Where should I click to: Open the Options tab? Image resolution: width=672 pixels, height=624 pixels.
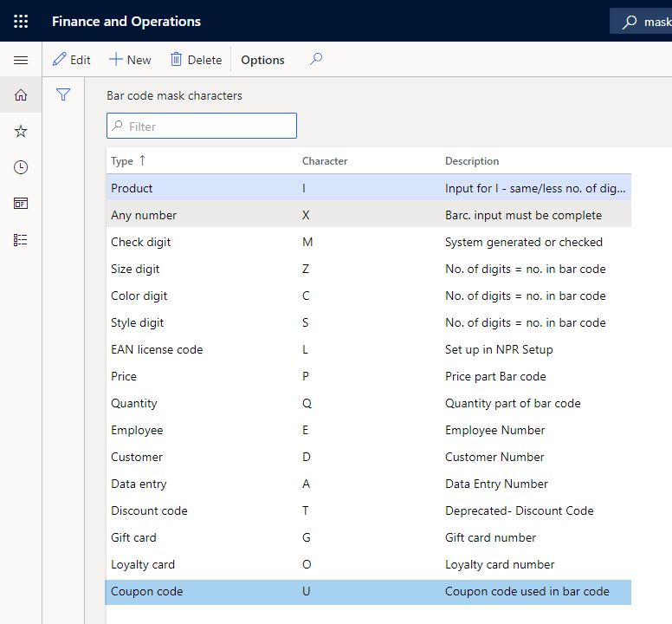tap(262, 60)
